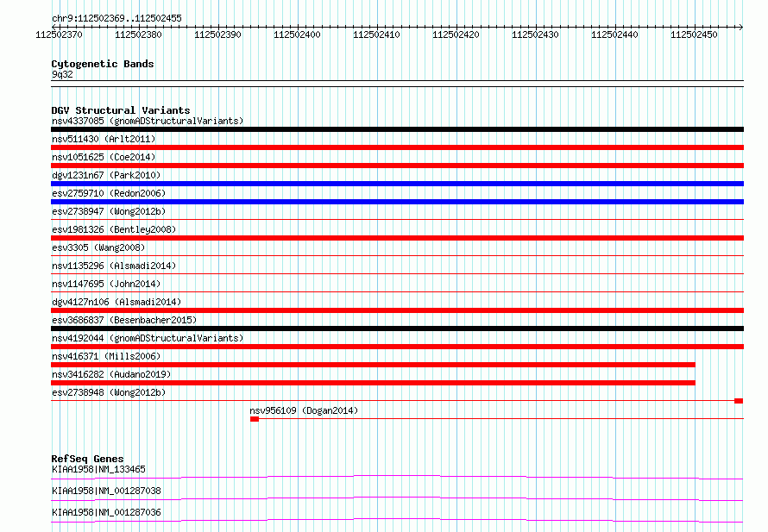Click ruler position 112502380

click(139, 34)
